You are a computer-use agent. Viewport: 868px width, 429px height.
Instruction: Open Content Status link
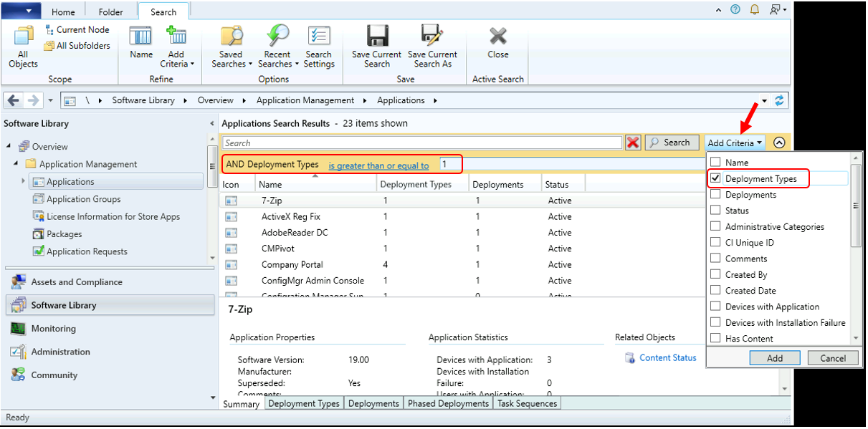668,357
